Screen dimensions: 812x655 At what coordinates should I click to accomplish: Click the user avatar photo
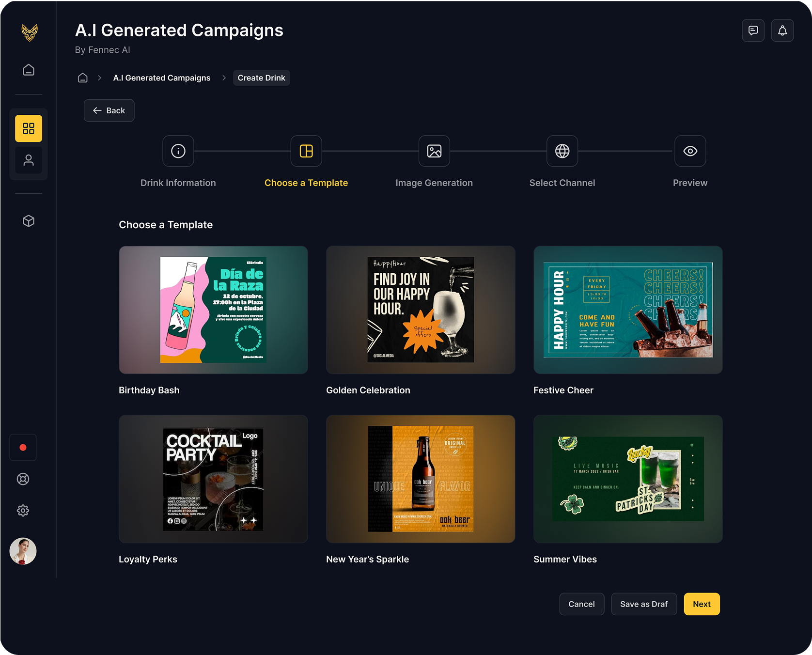(23, 551)
